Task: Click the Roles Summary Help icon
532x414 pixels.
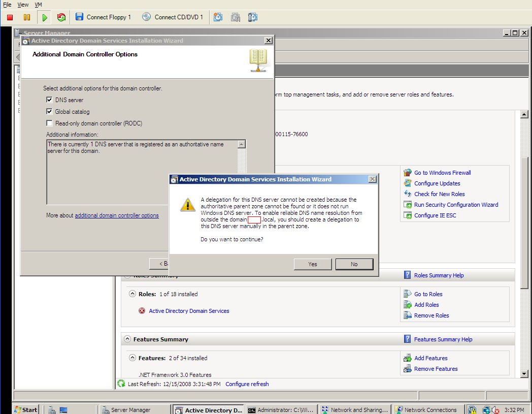Action: pyautogui.click(x=408, y=275)
